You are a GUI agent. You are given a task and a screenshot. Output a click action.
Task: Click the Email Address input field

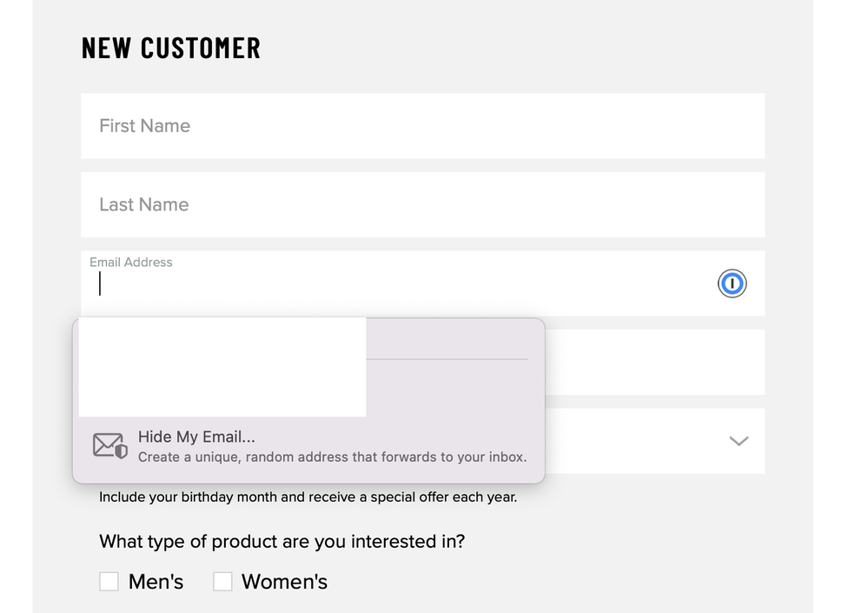(x=400, y=285)
